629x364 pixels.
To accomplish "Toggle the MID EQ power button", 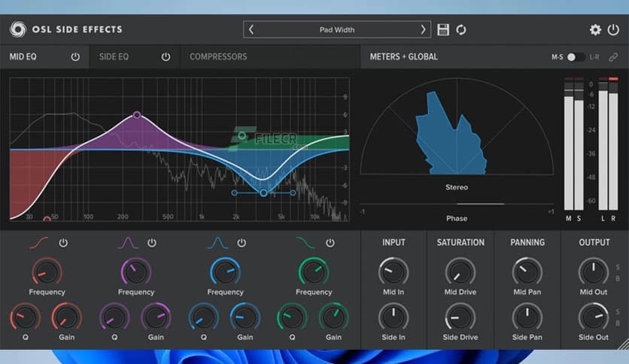I will coord(75,57).
